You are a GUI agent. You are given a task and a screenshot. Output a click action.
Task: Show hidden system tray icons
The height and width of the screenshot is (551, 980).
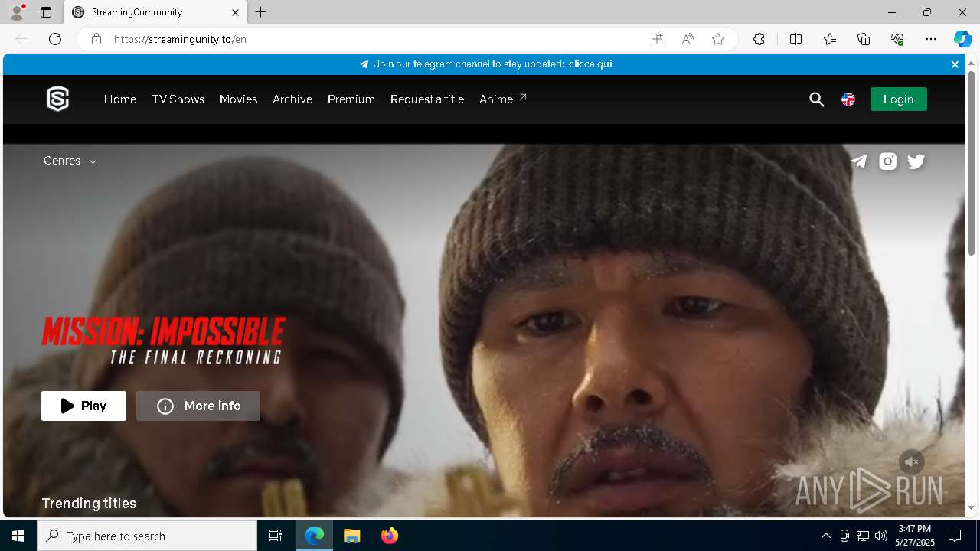coord(825,536)
